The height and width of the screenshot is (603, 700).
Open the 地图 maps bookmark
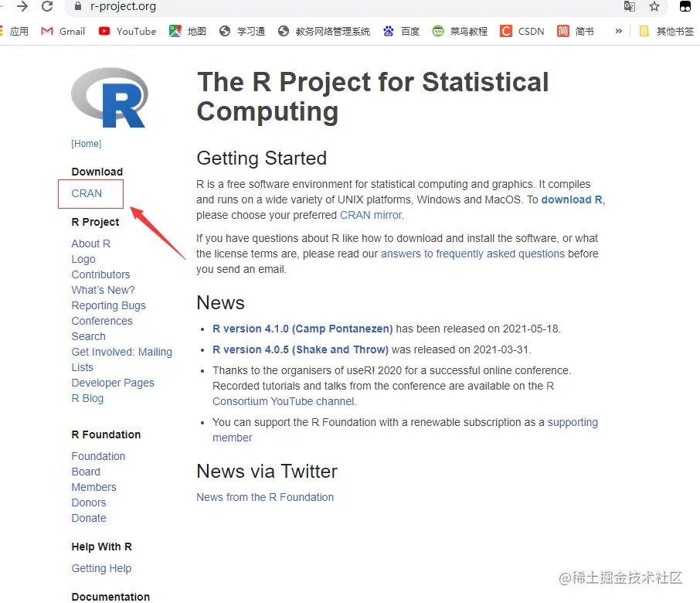pyautogui.click(x=188, y=31)
